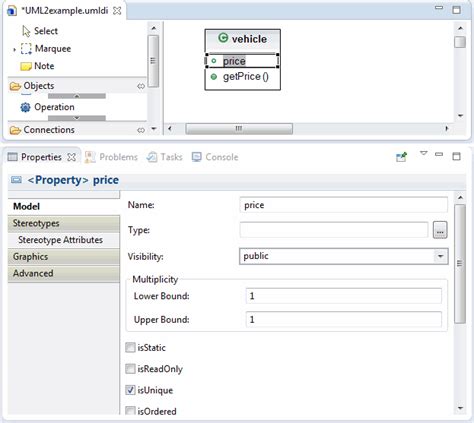The width and height of the screenshot is (474, 423).
Task: Uncheck the isUnique checkbox
Action: click(x=130, y=390)
